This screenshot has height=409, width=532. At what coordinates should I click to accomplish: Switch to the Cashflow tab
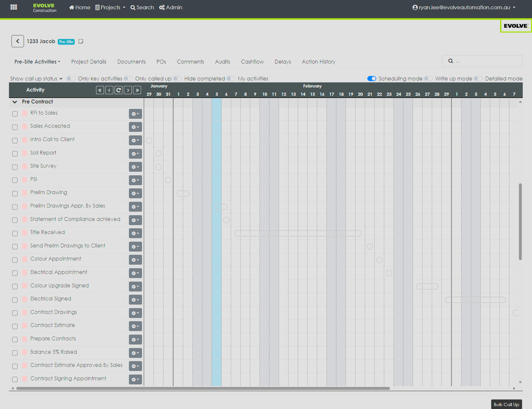point(252,62)
